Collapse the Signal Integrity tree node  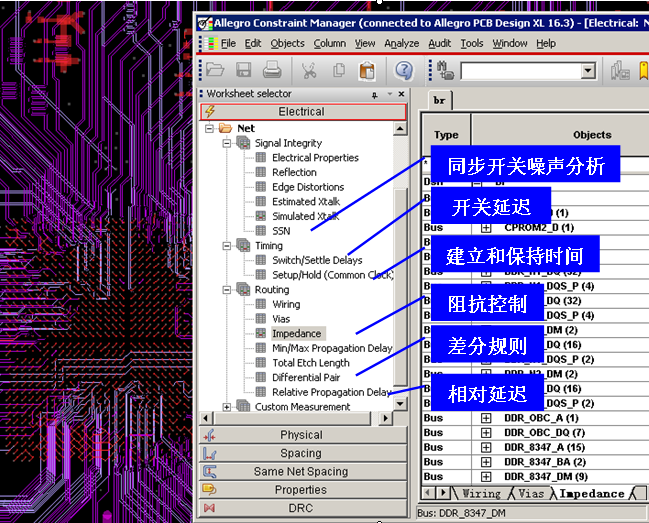(x=227, y=143)
